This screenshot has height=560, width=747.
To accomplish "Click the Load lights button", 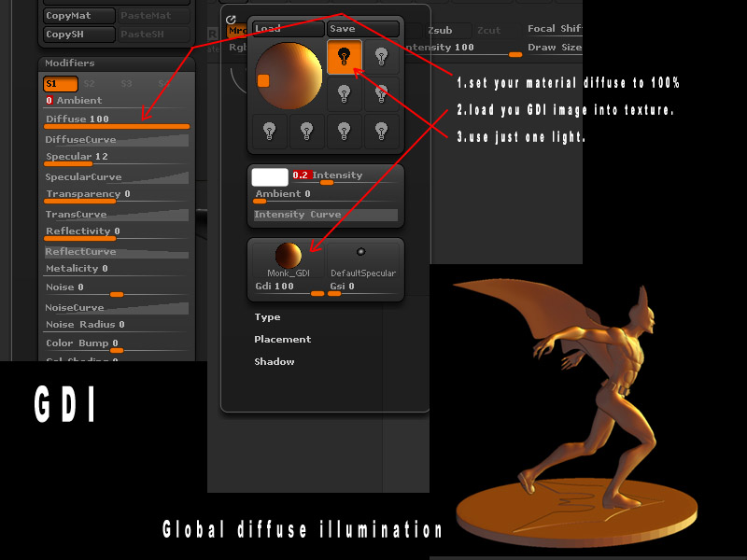I will (289, 29).
